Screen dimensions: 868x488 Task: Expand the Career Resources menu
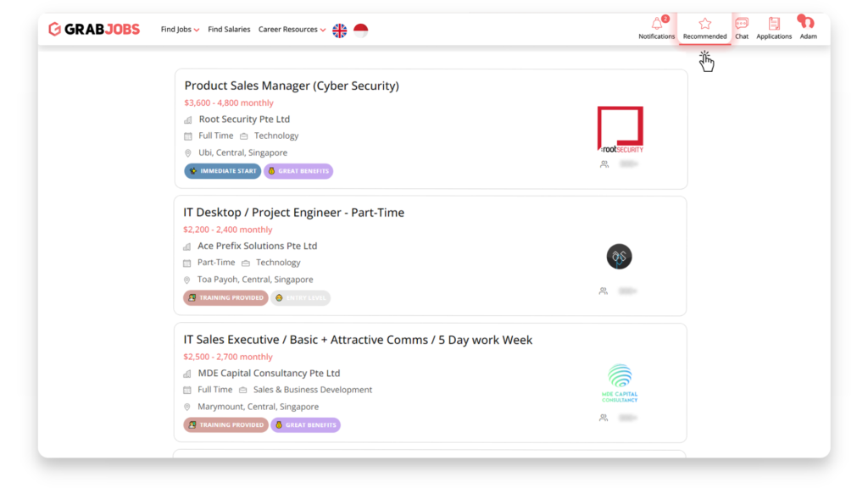pos(292,30)
